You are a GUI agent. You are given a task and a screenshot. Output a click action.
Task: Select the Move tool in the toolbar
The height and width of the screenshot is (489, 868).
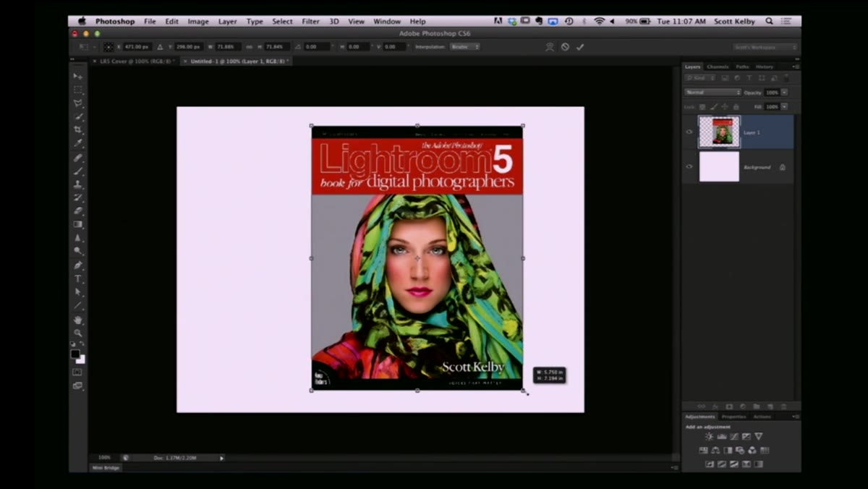[x=77, y=76]
